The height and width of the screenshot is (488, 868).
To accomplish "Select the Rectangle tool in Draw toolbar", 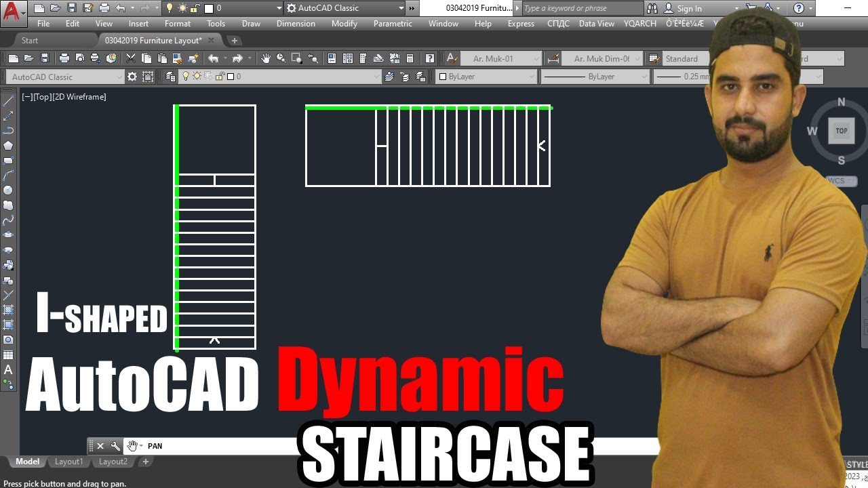I will click(x=8, y=161).
